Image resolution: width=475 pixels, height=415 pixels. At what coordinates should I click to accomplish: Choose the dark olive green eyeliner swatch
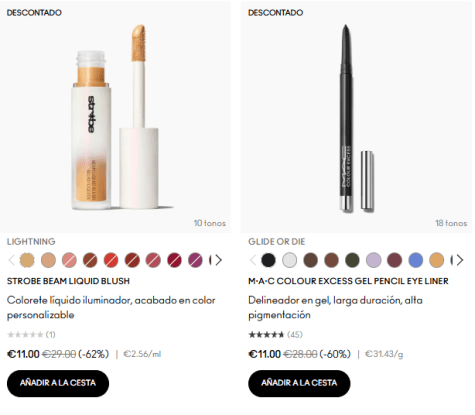coord(352,260)
